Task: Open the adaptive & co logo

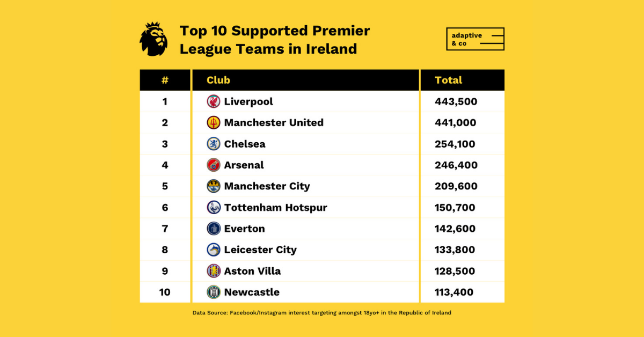Action: pos(475,39)
